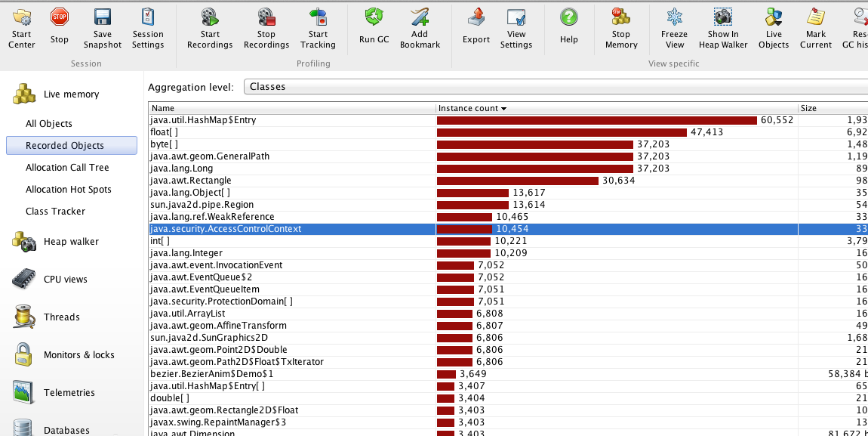The width and height of the screenshot is (868, 436).
Task: Select java.awt.geom.Rectangle2D$Float row
Action: (508, 410)
